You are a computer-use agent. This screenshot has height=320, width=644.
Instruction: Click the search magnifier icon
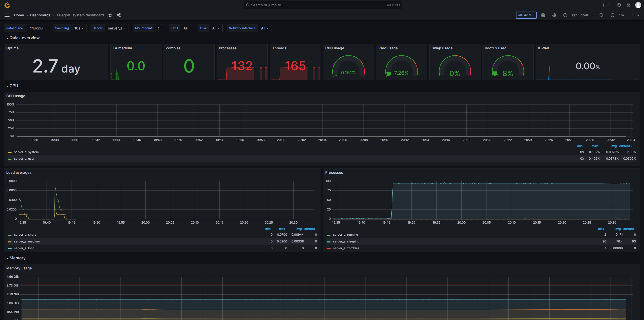tap(248, 5)
